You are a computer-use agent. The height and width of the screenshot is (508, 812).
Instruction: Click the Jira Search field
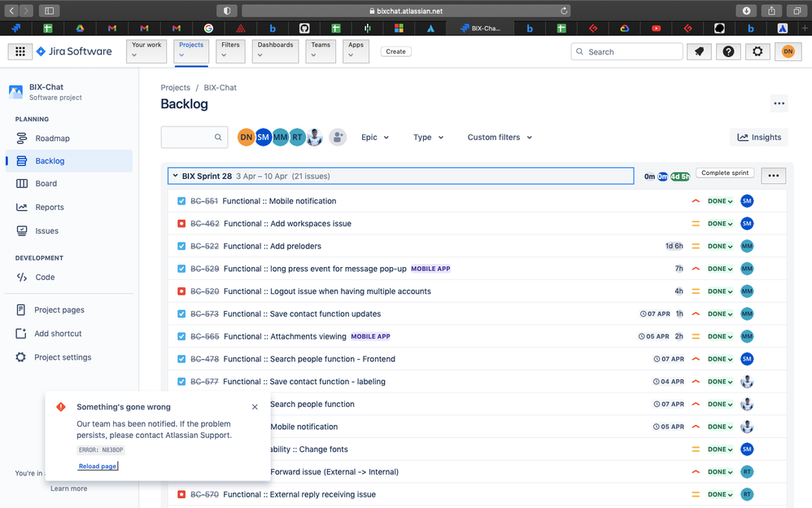click(x=626, y=51)
